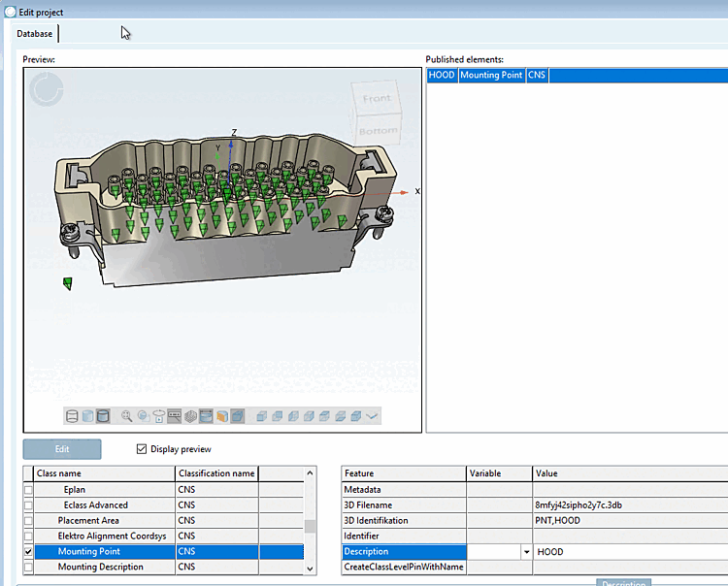Switch to the Database tab
Image resolution: width=728 pixels, height=586 pixels.
tap(35, 34)
